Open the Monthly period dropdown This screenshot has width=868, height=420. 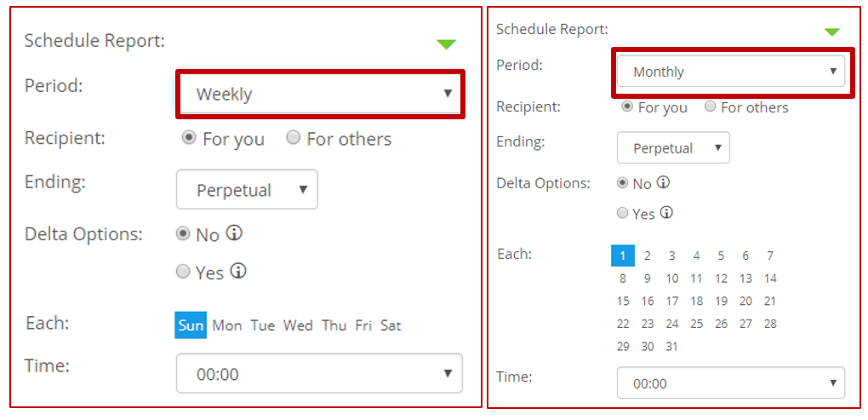[x=731, y=72]
